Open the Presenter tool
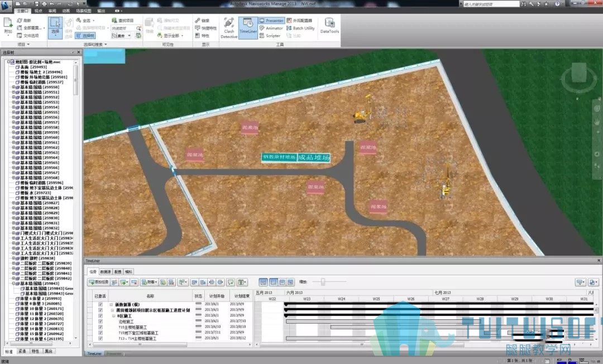The image size is (603, 364). [271, 20]
